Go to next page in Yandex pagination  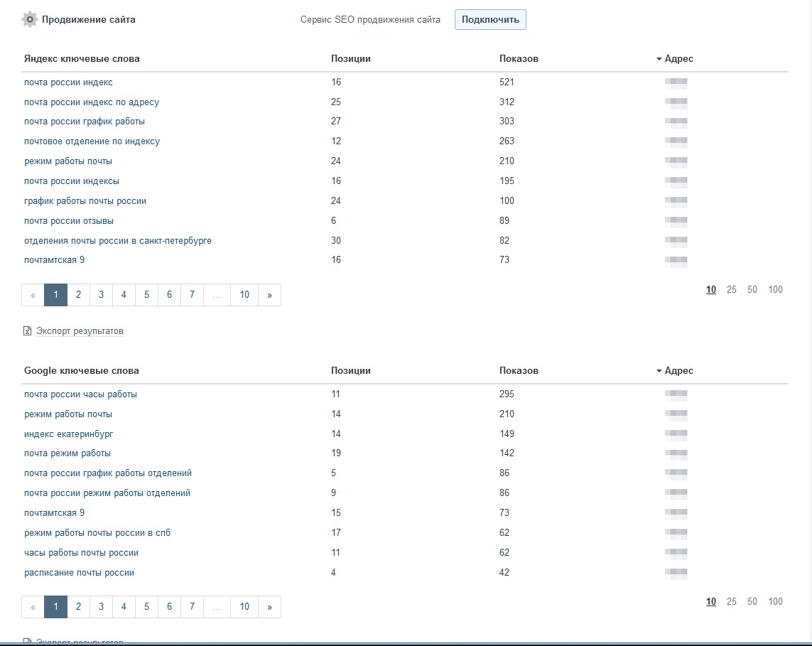tap(269, 295)
